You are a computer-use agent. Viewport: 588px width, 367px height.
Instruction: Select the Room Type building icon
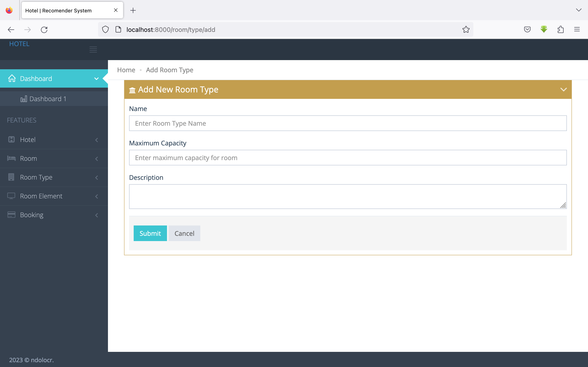point(11,177)
